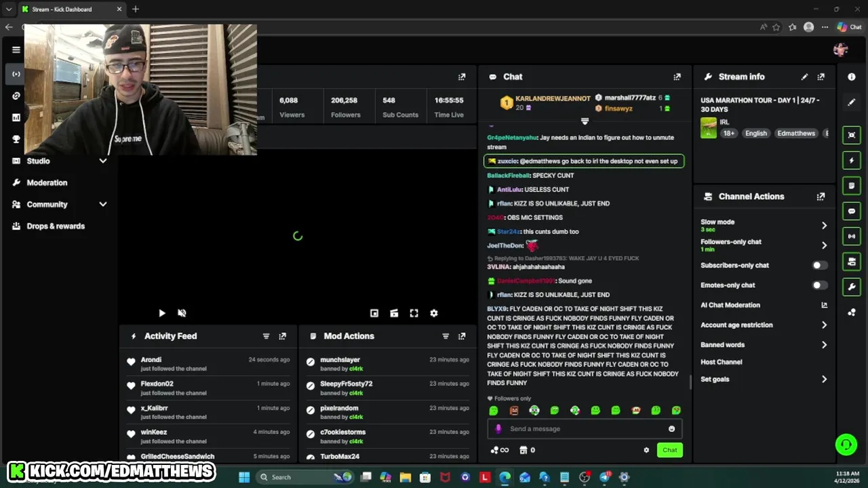Select the Stream - Kick Dashboard browser tab
Viewport: 868px width, 488px height.
(x=71, y=9)
